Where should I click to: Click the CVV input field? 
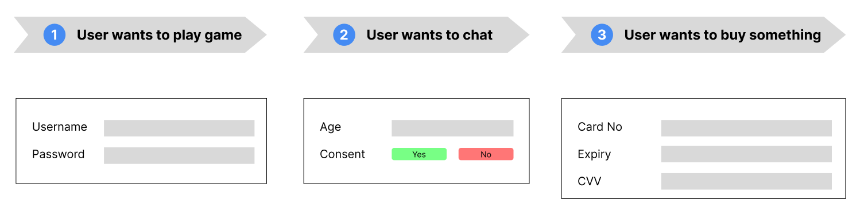746,181
